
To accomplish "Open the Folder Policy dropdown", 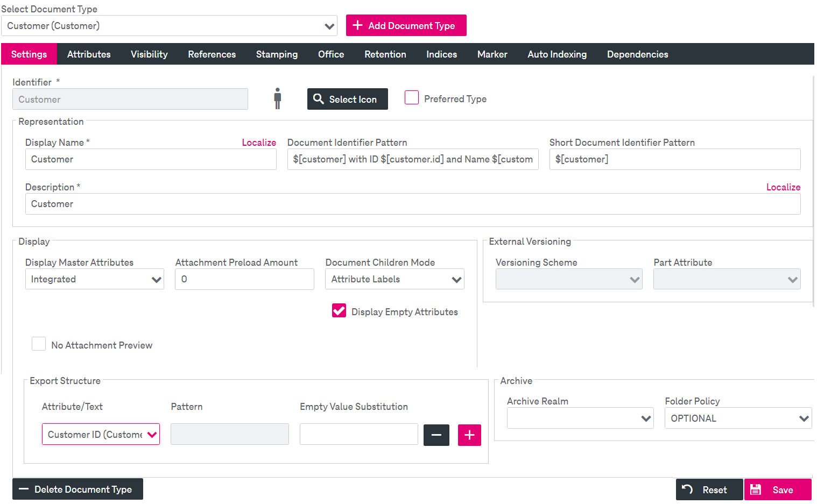I will (x=738, y=418).
